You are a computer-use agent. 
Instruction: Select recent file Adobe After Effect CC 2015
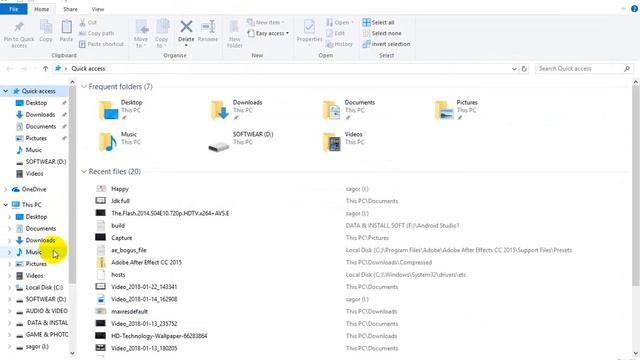tap(146, 262)
